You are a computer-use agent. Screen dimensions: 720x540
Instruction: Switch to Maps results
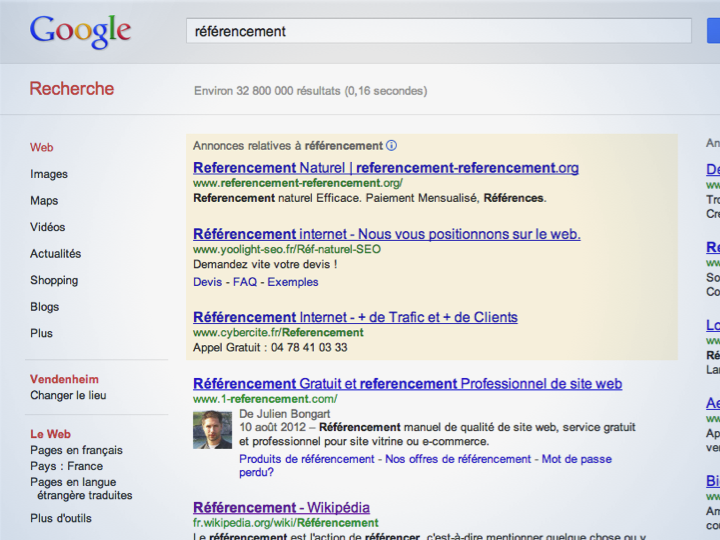44,201
